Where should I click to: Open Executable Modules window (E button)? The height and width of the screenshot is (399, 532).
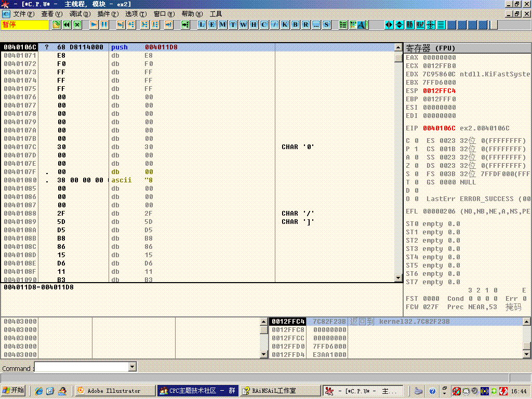coord(212,25)
